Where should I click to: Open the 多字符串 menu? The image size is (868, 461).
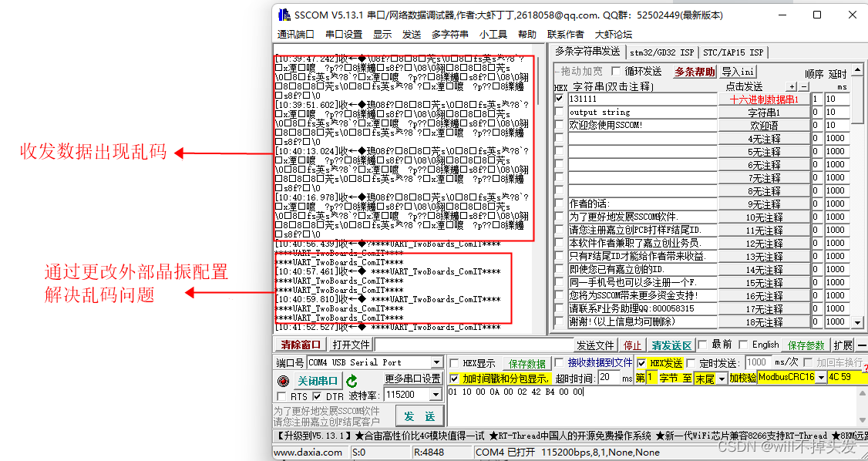[x=449, y=35]
